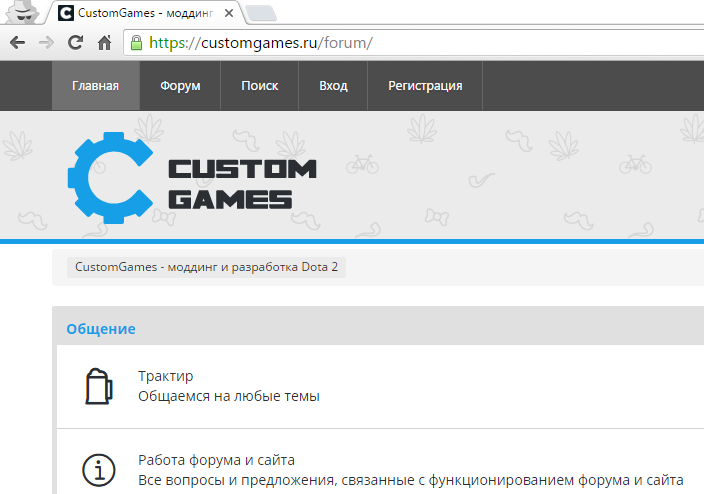Click the CustomGames моддинг breadcrumb link
The height and width of the screenshot is (494, 704).
[x=206, y=268]
